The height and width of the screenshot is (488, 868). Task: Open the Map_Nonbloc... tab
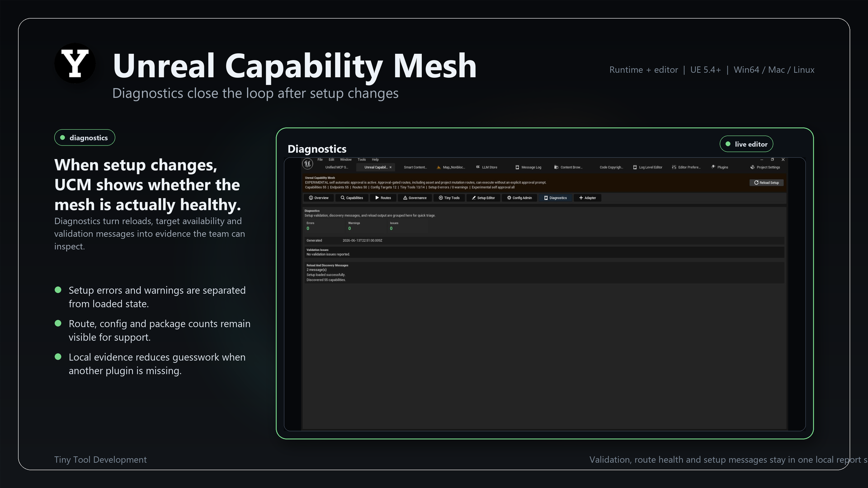pyautogui.click(x=453, y=167)
